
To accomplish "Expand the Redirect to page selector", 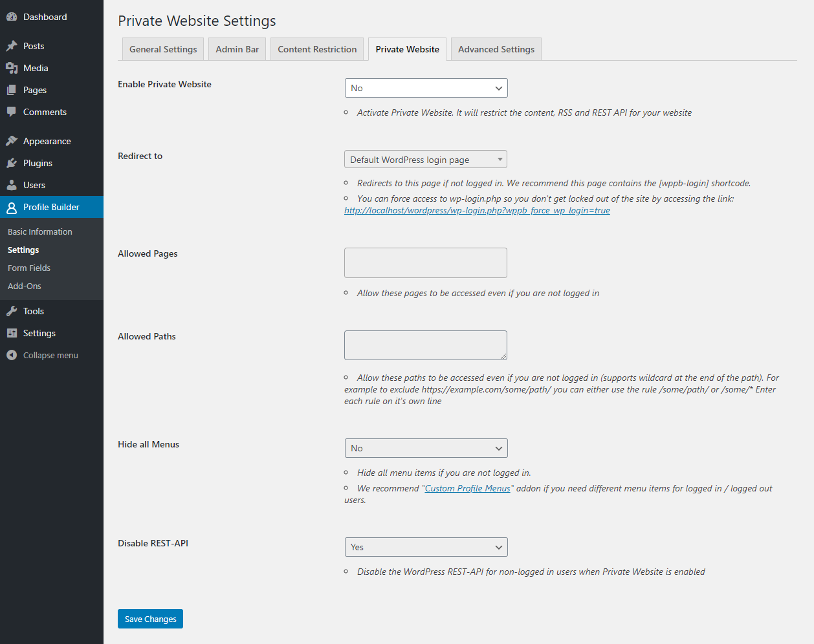I will 426,160.
